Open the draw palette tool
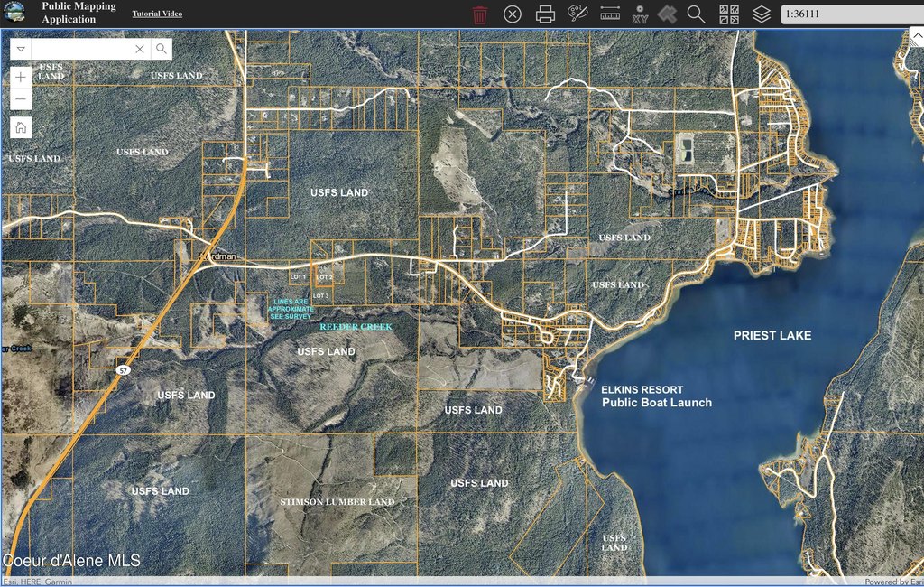 tap(577, 14)
